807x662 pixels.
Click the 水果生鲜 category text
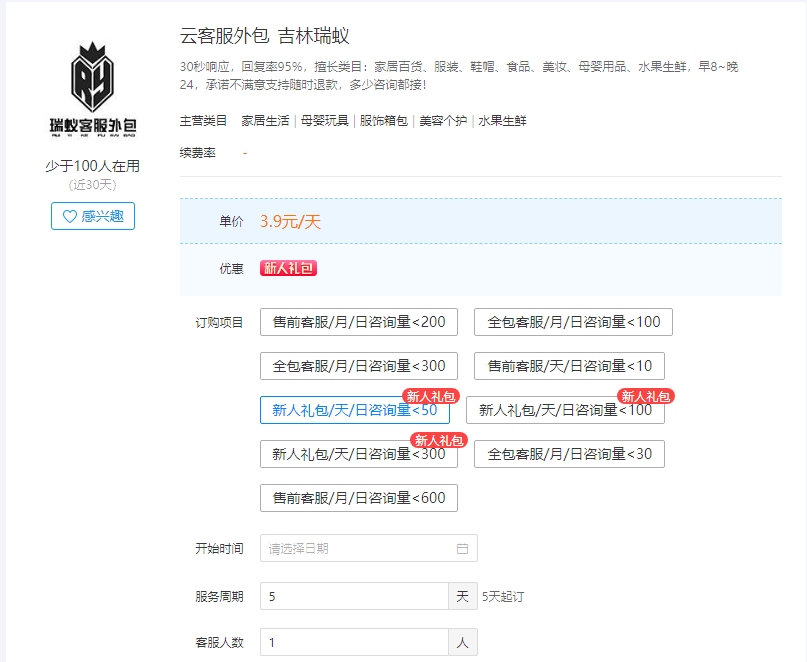click(502, 121)
